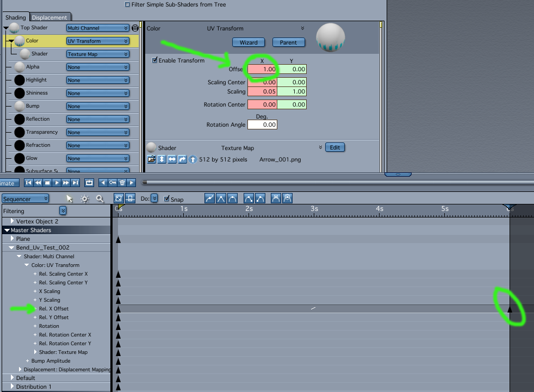Open a texture file using the folder icon
Screen dimensions: 534x392
point(151,159)
